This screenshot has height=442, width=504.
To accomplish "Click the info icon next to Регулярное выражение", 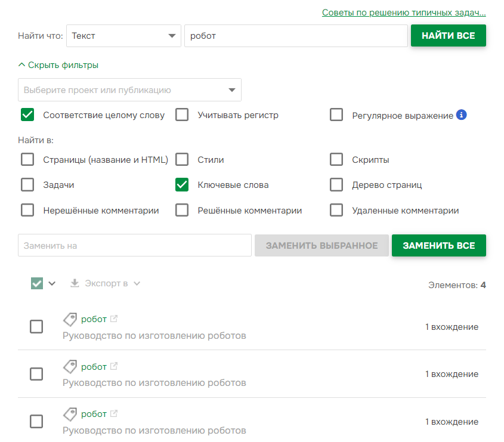I will [460, 115].
